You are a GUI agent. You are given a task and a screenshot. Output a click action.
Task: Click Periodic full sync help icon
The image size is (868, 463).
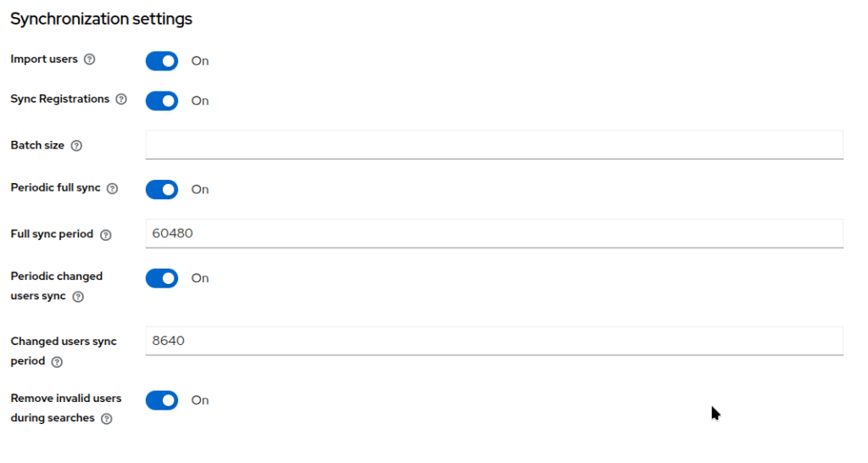point(112,188)
